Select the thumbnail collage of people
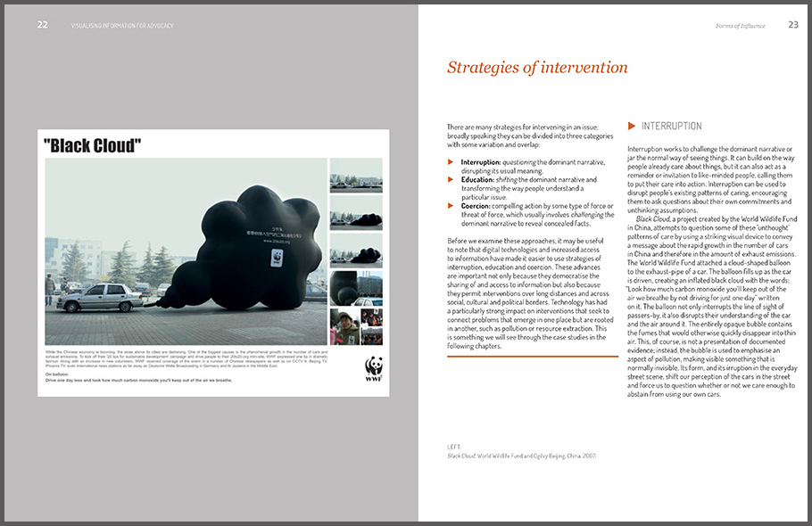 (x=356, y=326)
